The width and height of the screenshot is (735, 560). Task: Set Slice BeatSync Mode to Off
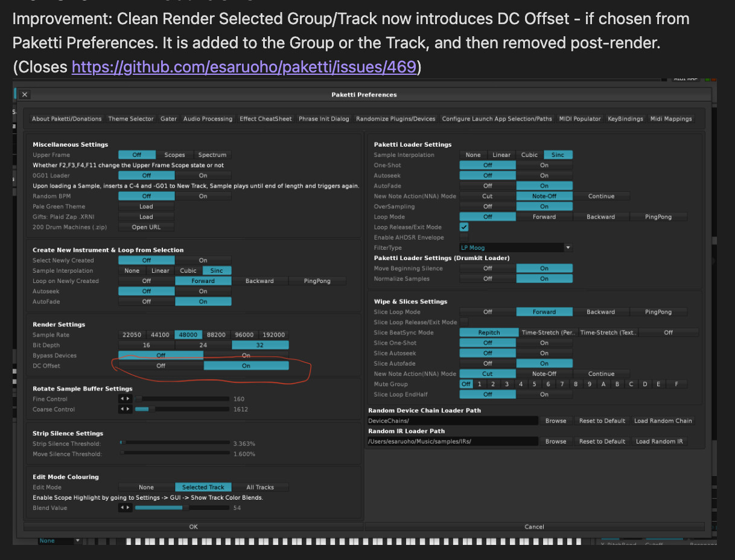pos(669,332)
